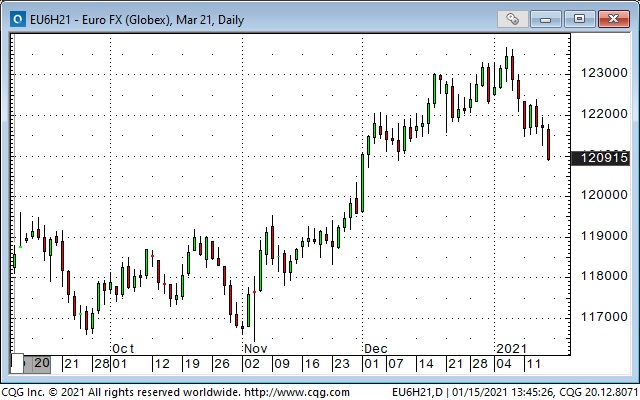Close the EU6H21 chart window
The image size is (640, 400).
pos(613,19)
